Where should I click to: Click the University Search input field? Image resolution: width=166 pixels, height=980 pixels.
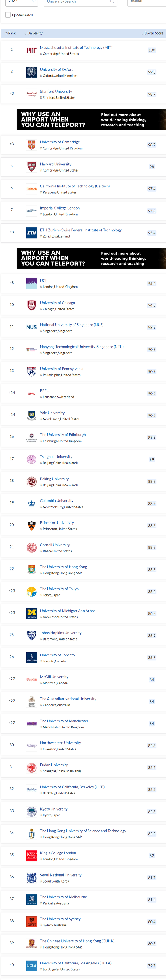[80, 2]
